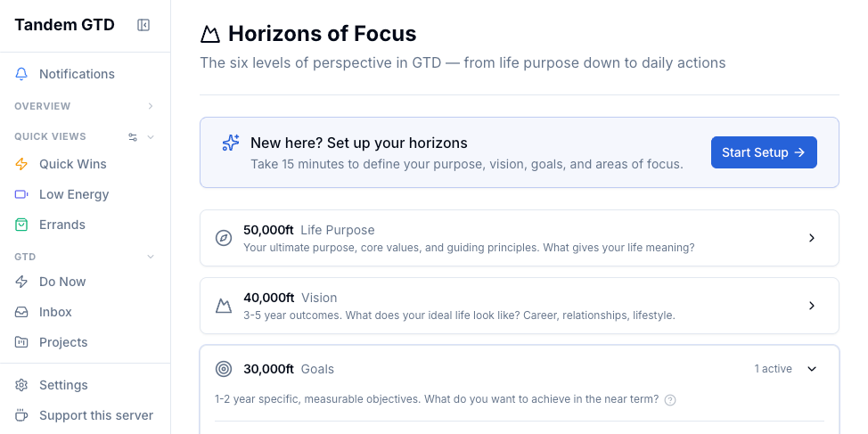
Task: Open Notifications bell icon
Action: pos(22,74)
